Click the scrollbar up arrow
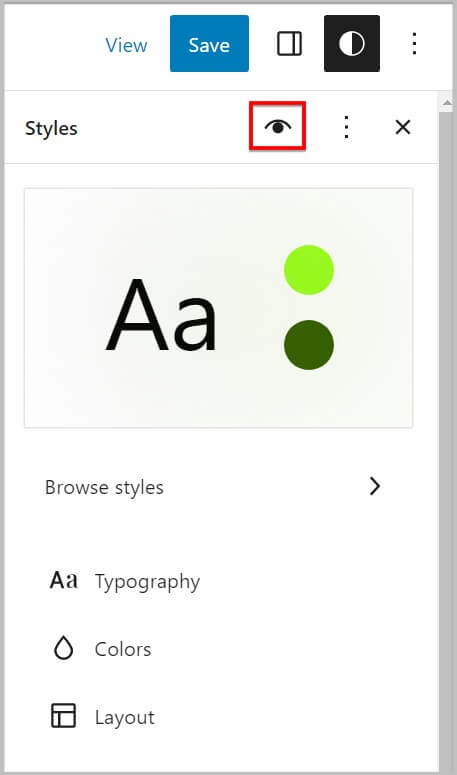Image resolution: width=457 pixels, height=775 pixels. tap(447, 102)
